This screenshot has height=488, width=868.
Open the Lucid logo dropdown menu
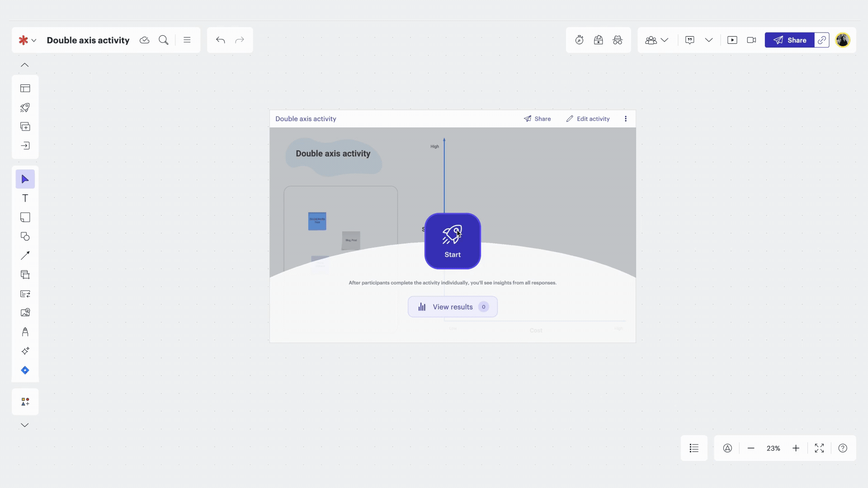(27, 40)
